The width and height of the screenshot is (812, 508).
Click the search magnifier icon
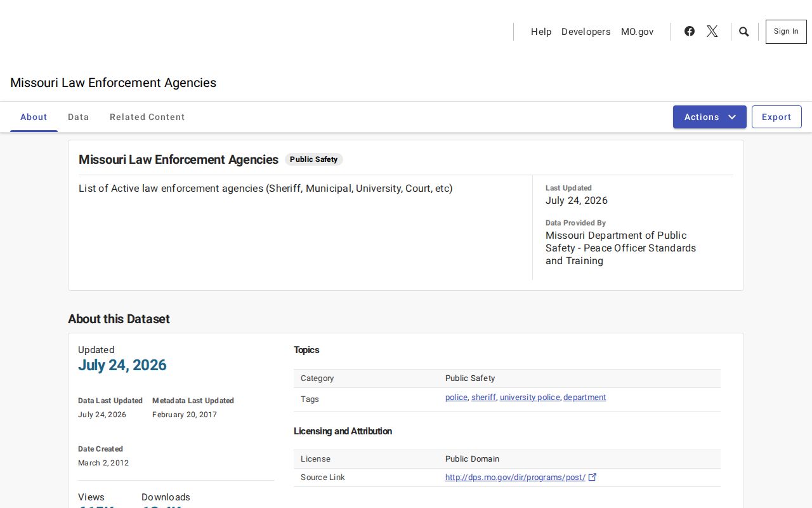pyautogui.click(x=744, y=32)
